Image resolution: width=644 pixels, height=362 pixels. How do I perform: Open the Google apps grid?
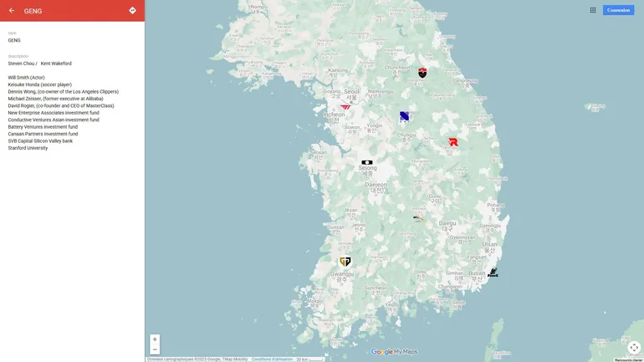593,10
